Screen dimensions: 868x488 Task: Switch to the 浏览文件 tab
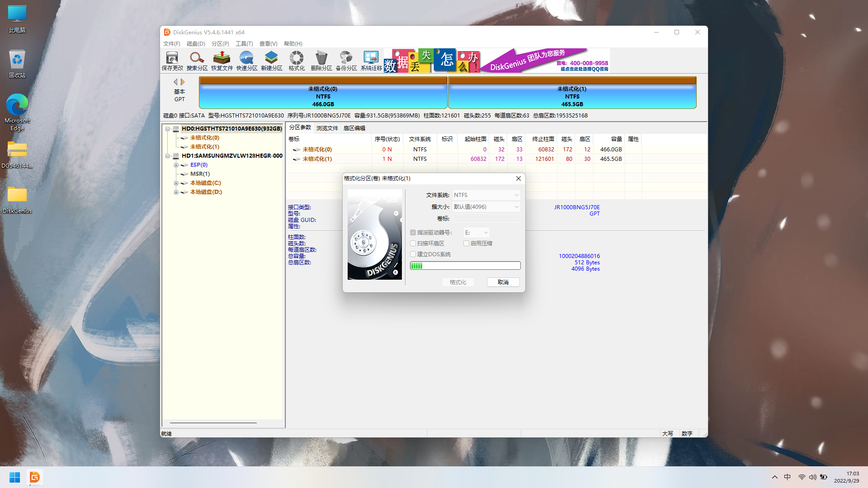327,128
